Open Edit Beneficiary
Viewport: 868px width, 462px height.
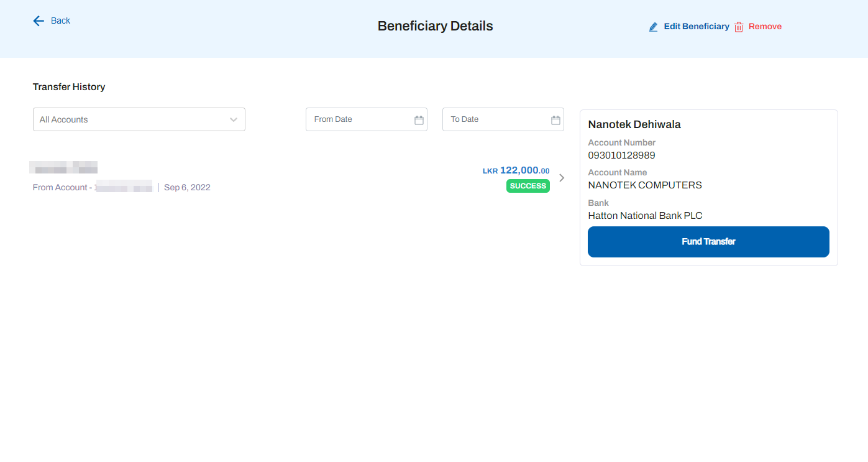[697, 26]
